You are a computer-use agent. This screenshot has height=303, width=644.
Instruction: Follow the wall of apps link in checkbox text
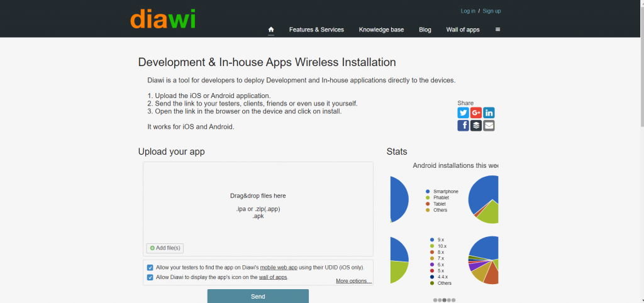pos(273,277)
